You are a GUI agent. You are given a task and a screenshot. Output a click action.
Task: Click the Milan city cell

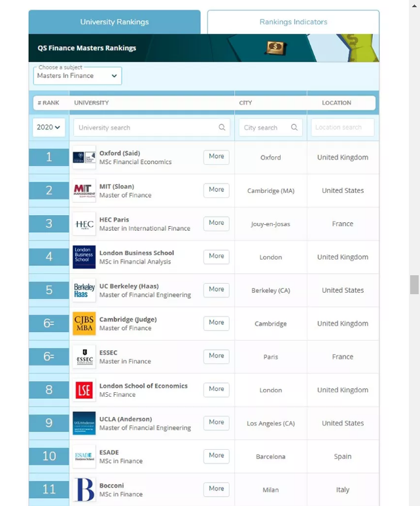(x=271, y=490)
